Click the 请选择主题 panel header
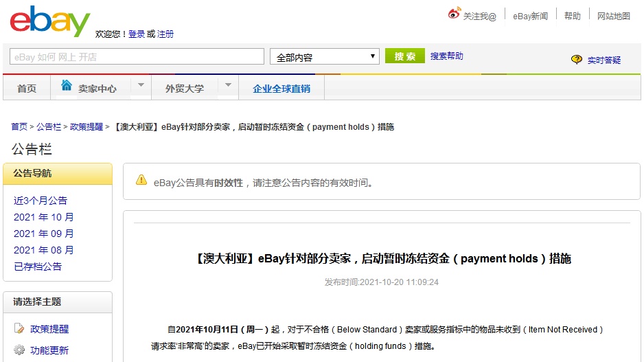Image resolution: width=644 pixels, height=362 pixels. tap(58, 302)
